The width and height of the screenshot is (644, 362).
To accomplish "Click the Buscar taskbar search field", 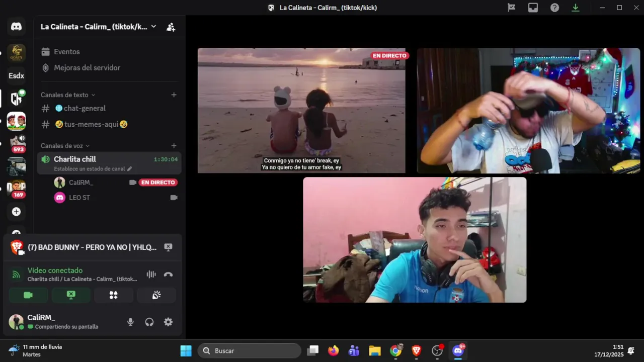I will [x=250, y=351].
